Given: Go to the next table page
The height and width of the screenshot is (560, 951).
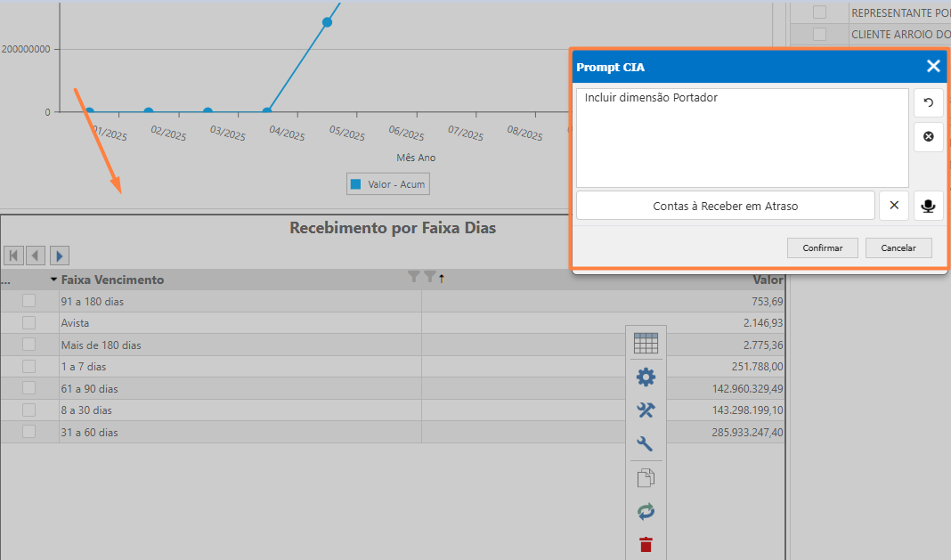Looking at the screenshot, I should click(x=60, y=256).
